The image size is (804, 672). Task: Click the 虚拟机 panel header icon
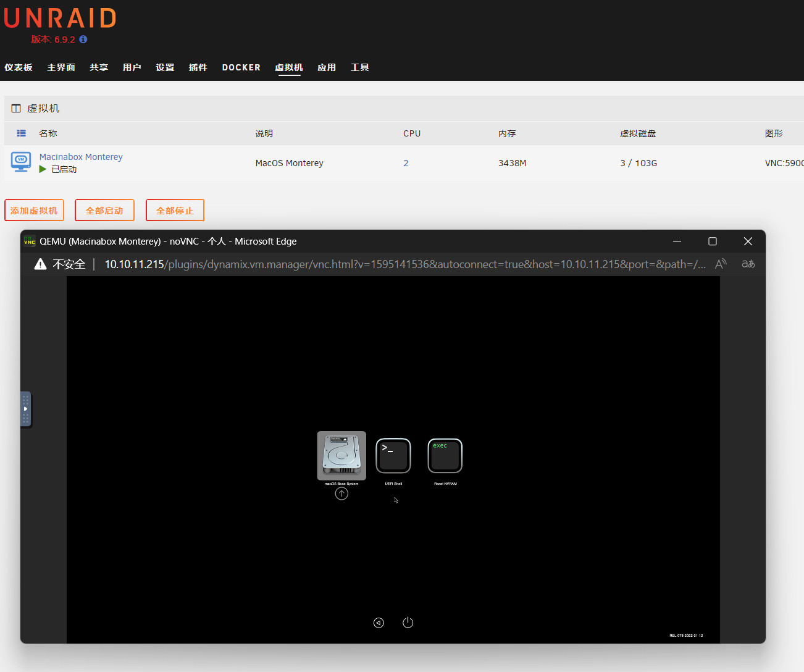(x=16, y=108)
